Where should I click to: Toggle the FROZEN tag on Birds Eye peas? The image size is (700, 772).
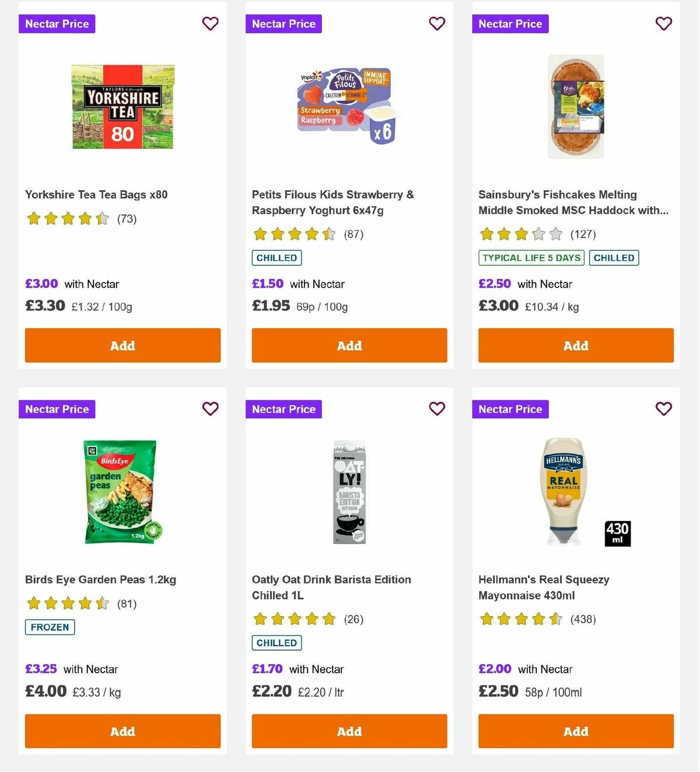(x=49, y=627)
